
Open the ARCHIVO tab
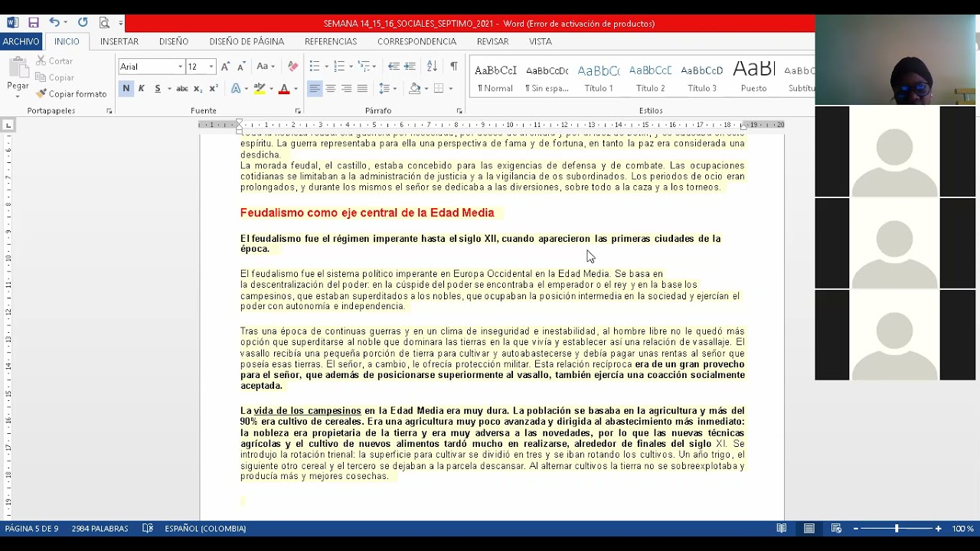21,41
